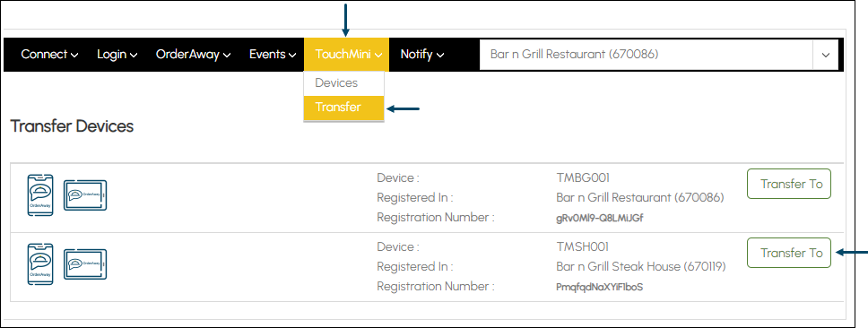Expand the Login menu
Screen dimensions: 868x328
[117, 55]
